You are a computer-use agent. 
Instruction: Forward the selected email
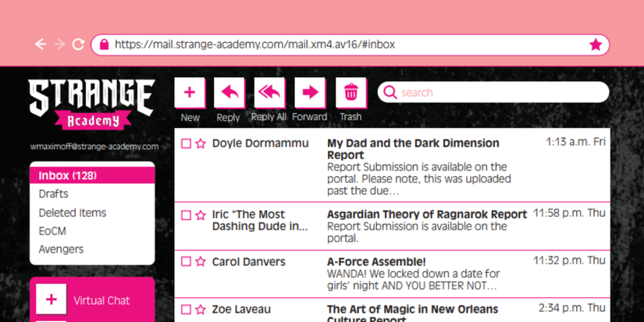pos(310,92)
